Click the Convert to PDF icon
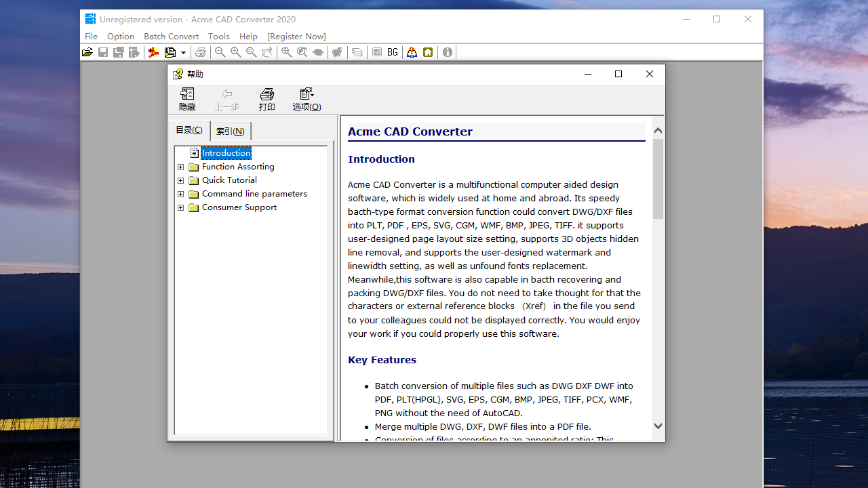This screenshot has width=868, height=488. (154, 52)
